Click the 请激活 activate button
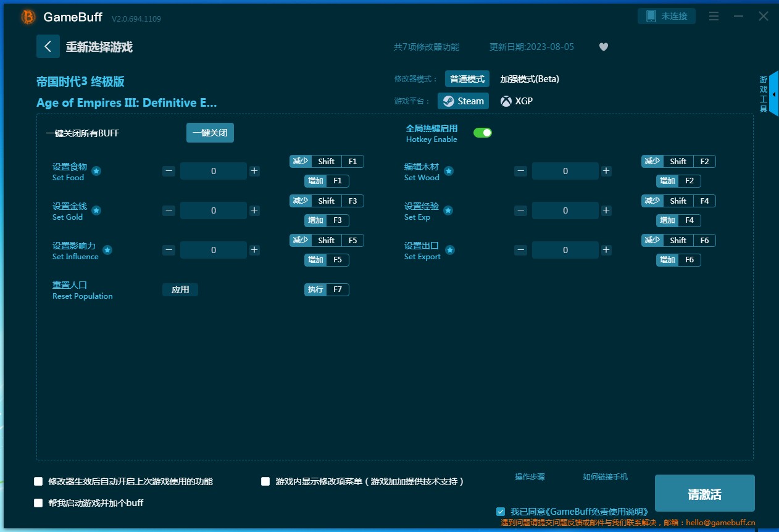779x532 pixels. (705, 493)
